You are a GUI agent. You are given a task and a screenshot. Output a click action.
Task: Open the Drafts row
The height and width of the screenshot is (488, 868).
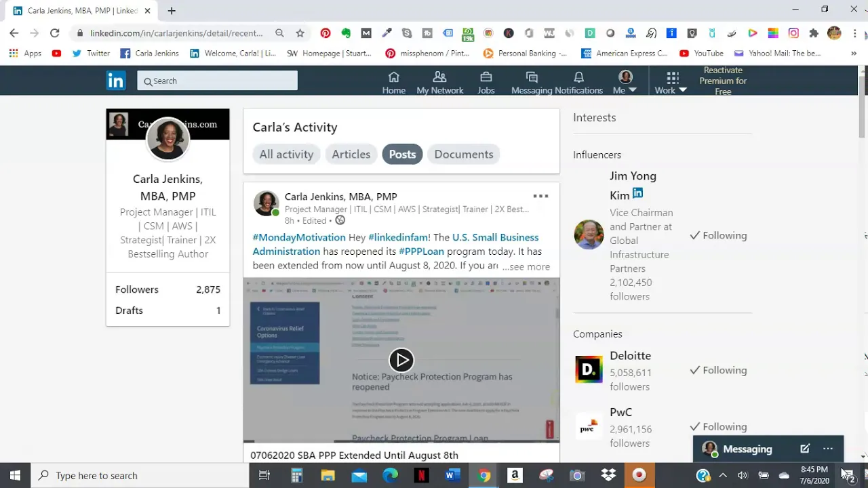coord(167,310)
